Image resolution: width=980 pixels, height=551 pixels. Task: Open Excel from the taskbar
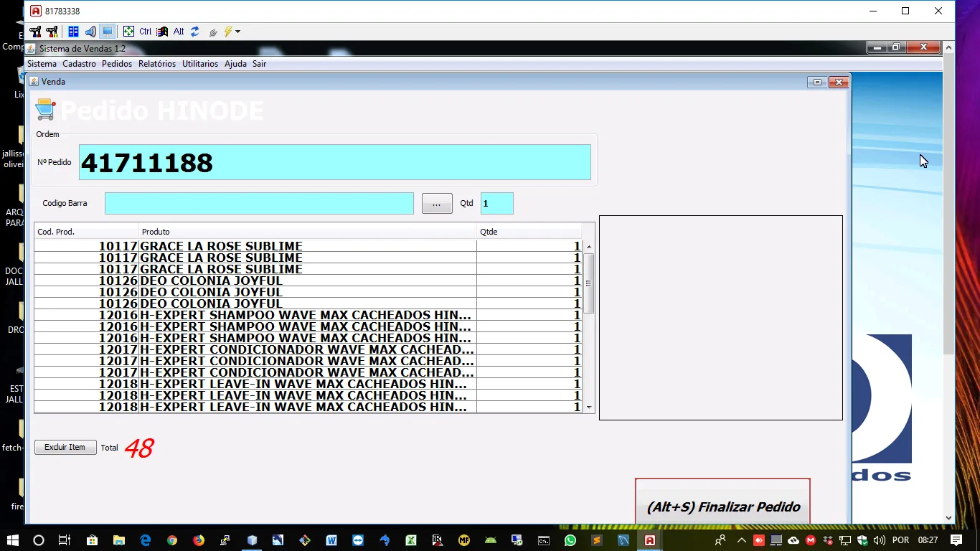(x=411, y=540)
